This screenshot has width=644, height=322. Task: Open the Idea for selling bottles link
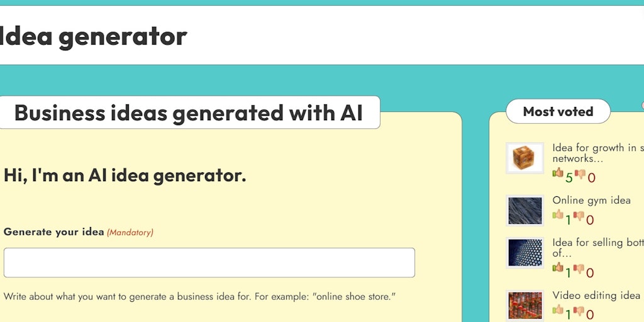[598, 248]
